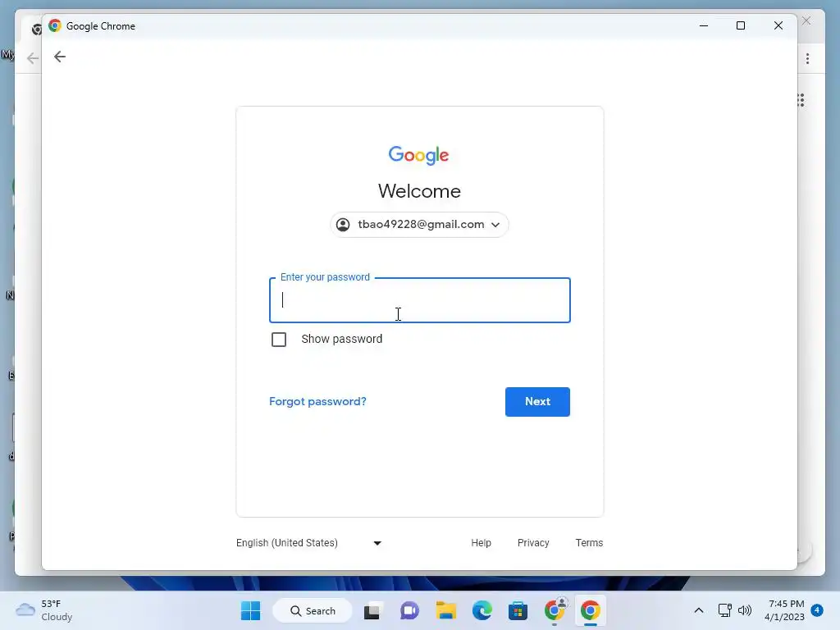Viewport: 840px width, 630px height.
Task: Open the background Chrome three-dot menu
Action: (x=807, y=58)
